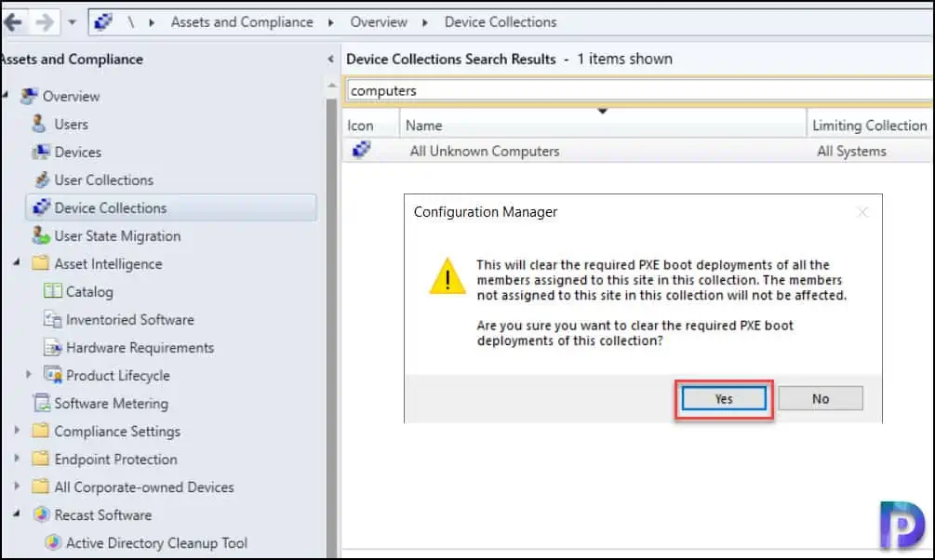Open the navigation history dropdown arrow

click(73, 22)
